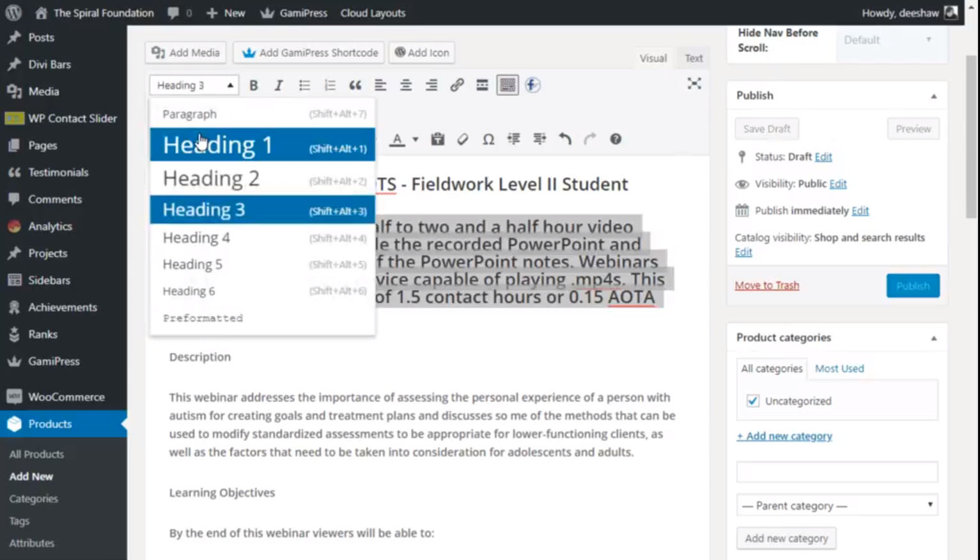Open the Heading 3 format dropdown

tap(194, 85)
